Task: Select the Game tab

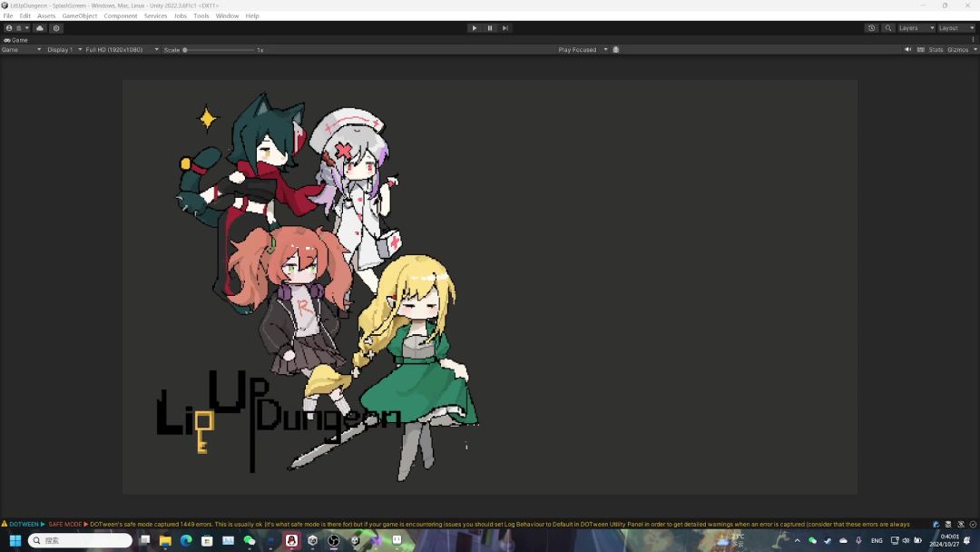Action: click(x=16, y=40)
